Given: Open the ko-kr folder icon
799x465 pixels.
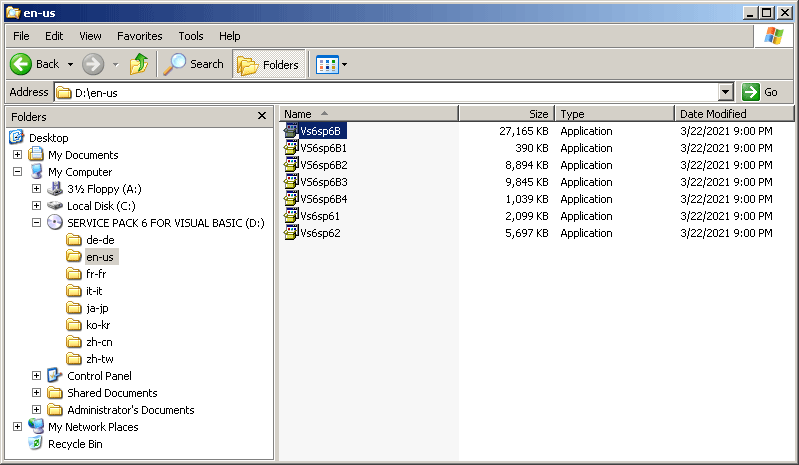Looking at the screenshot, I should point(74,325).
